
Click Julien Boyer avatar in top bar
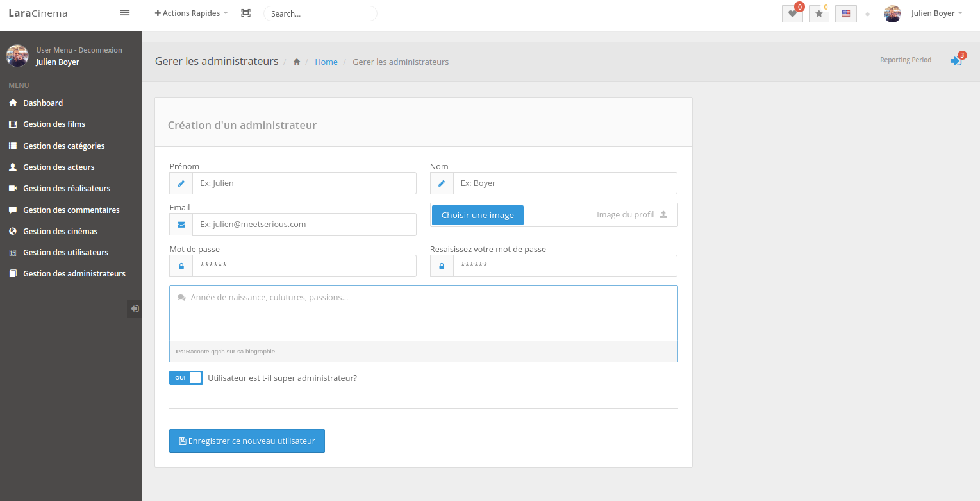click(892, 13)
